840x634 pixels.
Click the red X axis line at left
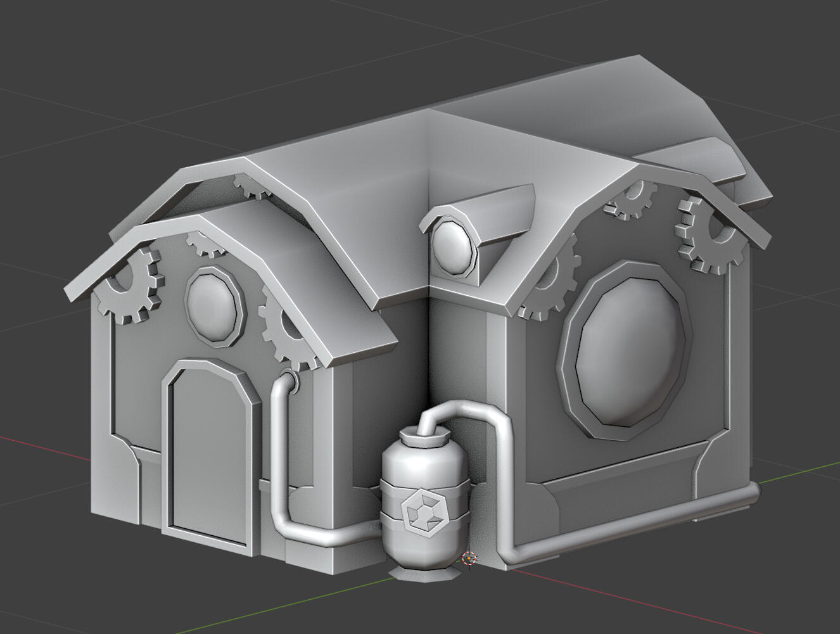[38, 447]
